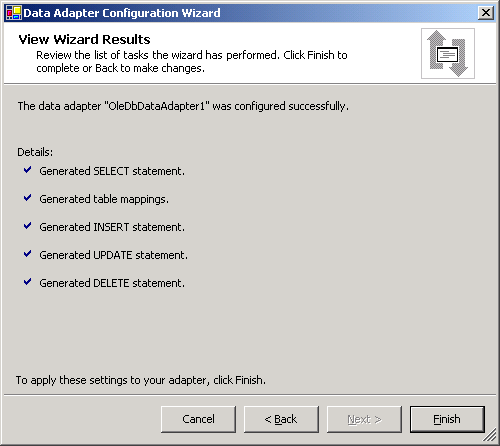Click checkmark beside Generated SELECT statement
The image size is (500, 446).
point(27,170)
